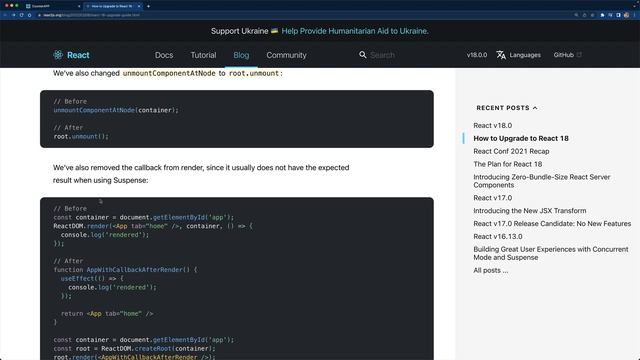
Task: Click the unmountComponentAtNode(container); code line
Action: click(116, 110)
